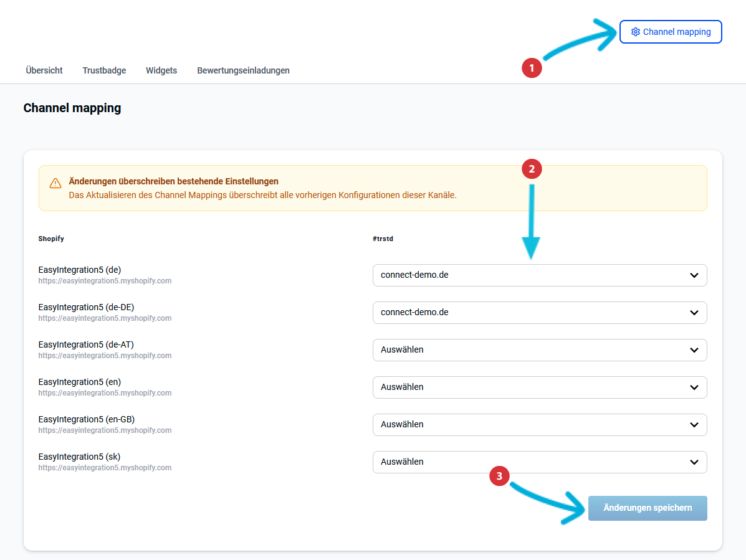Click the myshopify URL under EasyIntegration5 (de-AT)

pos(105,356)
